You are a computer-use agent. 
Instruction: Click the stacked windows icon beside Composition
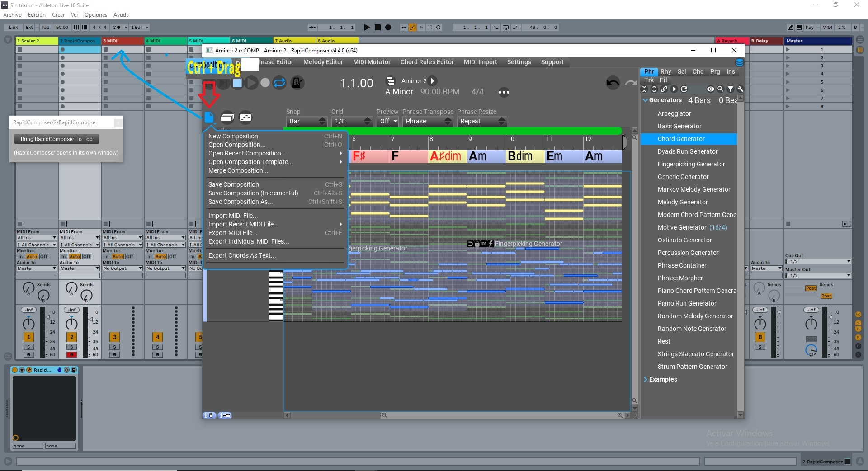(x=227, y=118)
